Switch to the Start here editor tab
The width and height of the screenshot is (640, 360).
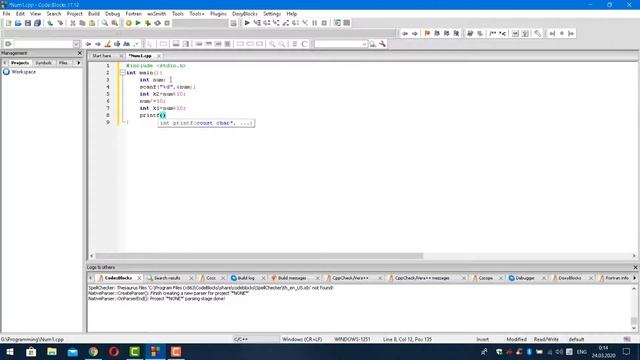click(x=102, y=56)
